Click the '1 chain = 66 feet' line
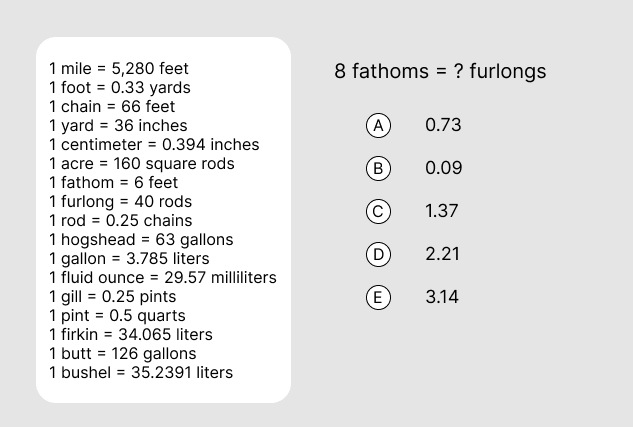This screenshot has height=427, width=633. (x=112, y=107)
